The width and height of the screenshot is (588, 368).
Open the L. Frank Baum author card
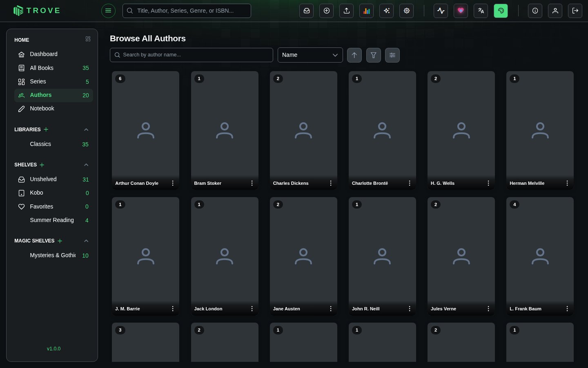coord(540,256)
